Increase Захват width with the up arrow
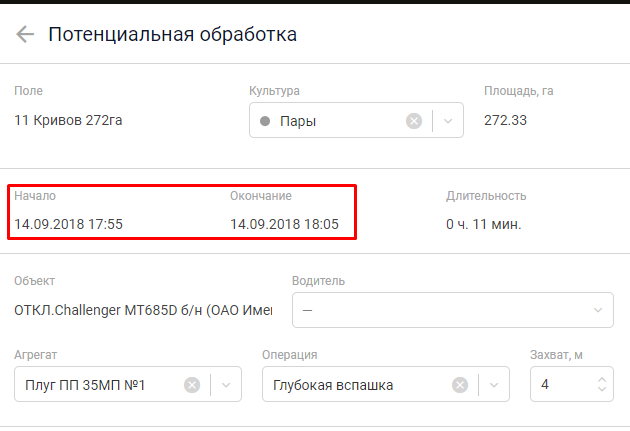This screenshot has width=630, height=431. pyautogui.click(x=600, y=379)
